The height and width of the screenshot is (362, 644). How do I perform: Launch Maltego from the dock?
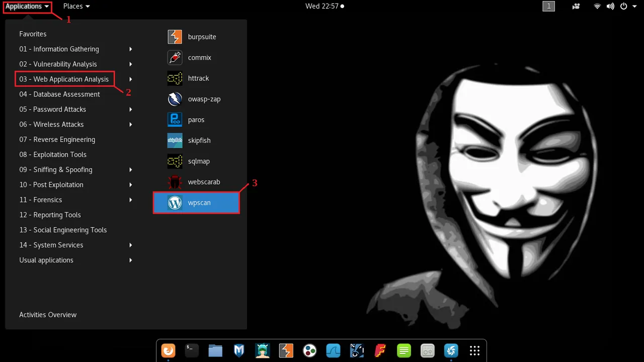[310, 350]
